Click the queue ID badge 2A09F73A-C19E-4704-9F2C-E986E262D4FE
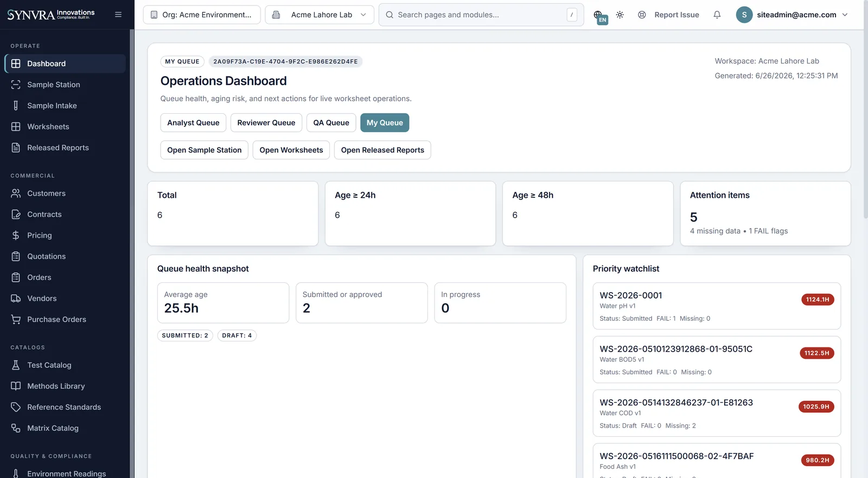 [x=285, y=62]
